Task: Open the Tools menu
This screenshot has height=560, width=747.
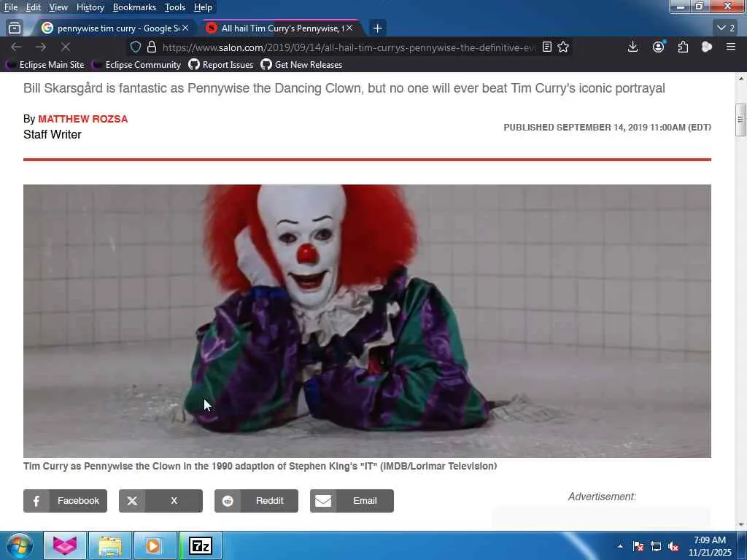Action: [175, 7]
